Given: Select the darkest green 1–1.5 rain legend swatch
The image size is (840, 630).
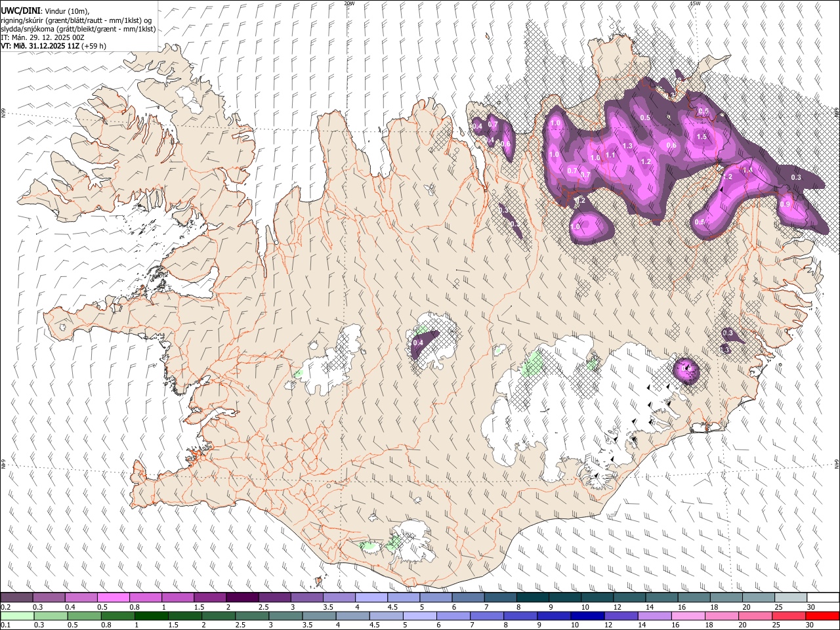Looking at the screenshot, I should (x=151, y=616).
